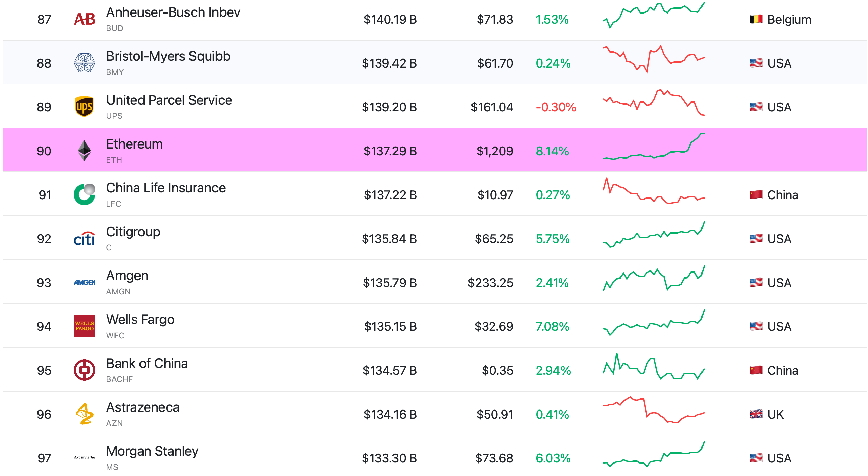
Task: Click the Bank of China logo
Action: click(x=84, y=370)
